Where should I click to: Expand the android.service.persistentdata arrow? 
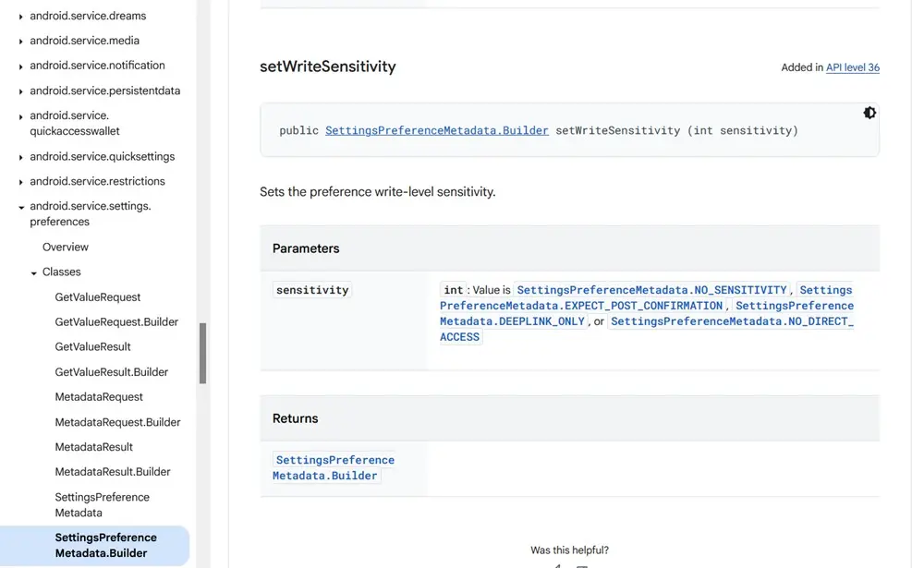(20, 91)
